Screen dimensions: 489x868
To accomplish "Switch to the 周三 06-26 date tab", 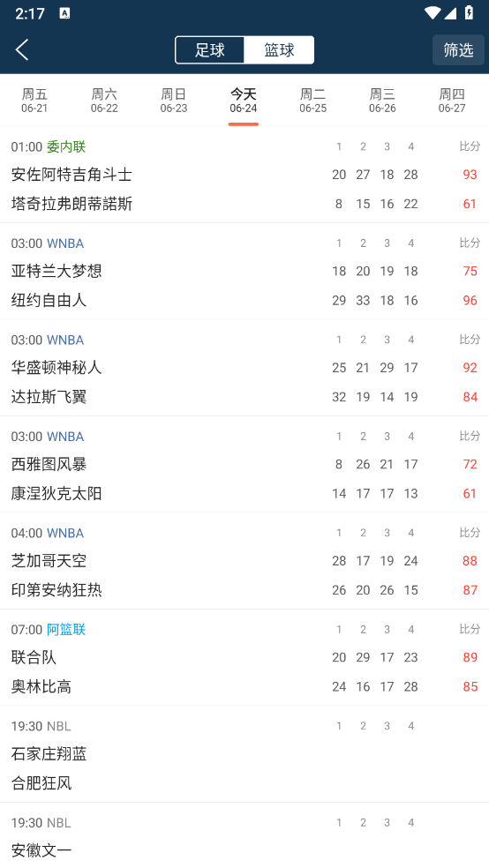I will click(x=383, y=101).
